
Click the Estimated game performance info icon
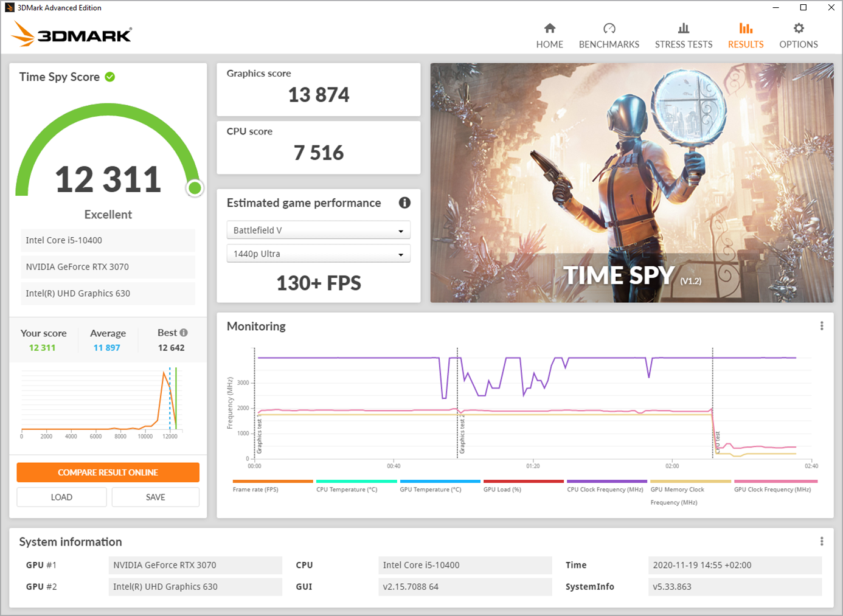pyautogui.click(x=404, y=202)
